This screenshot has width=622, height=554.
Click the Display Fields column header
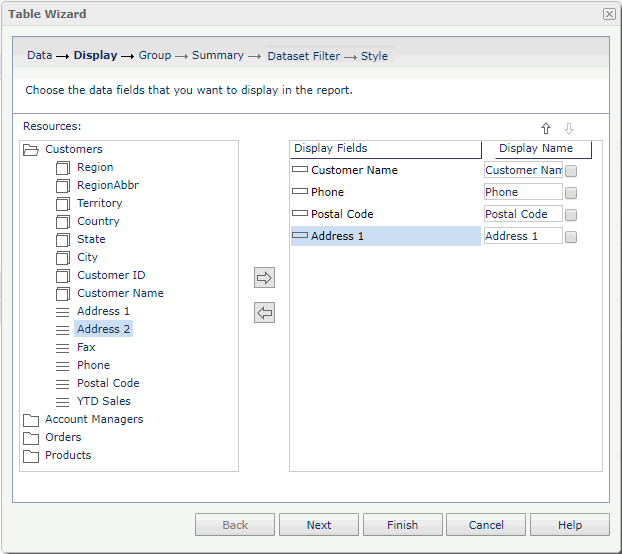point(386,149)
